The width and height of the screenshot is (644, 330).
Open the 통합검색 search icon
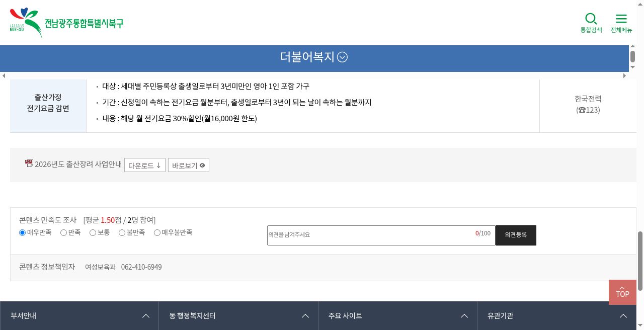pyautogui.click(x=591, y=23)
